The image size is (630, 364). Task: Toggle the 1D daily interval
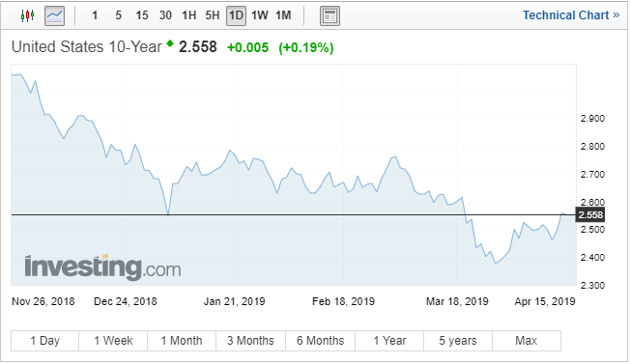236,16
